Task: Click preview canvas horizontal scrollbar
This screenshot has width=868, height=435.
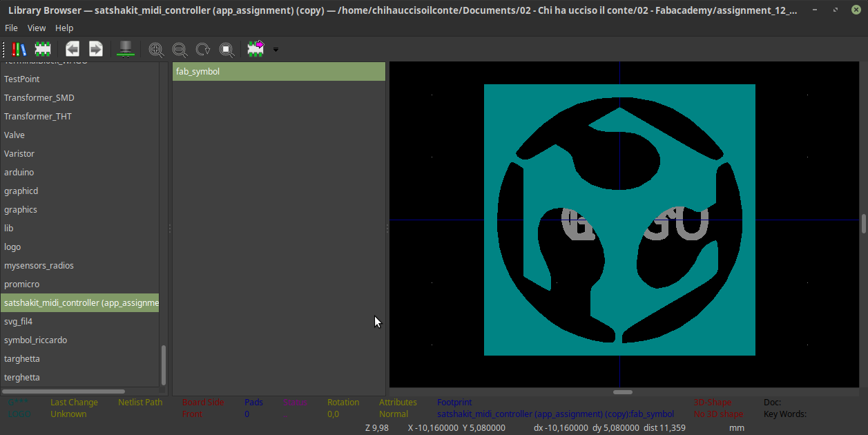Action: [x=623, y=392]
